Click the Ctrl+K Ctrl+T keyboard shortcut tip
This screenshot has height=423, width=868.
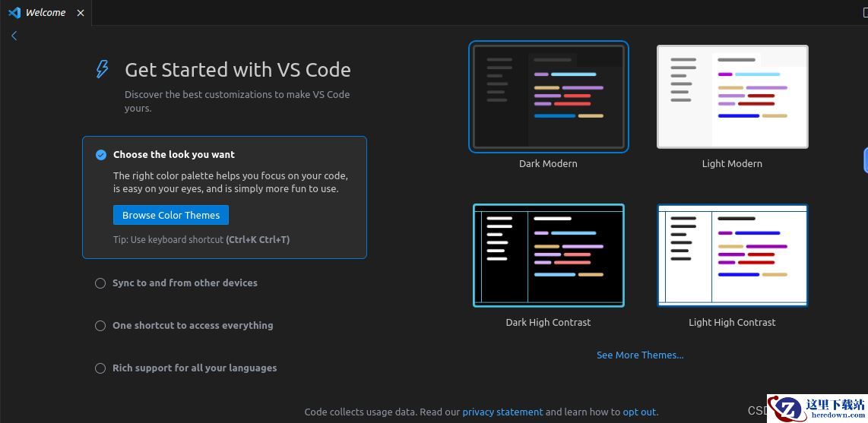click(x=258, y=240)
